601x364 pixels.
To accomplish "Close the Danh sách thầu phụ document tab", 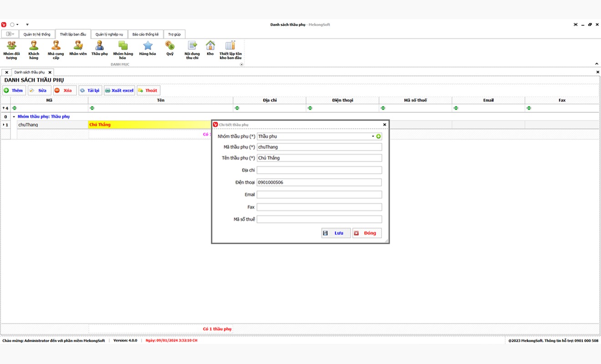I will (x=50, y=72).
